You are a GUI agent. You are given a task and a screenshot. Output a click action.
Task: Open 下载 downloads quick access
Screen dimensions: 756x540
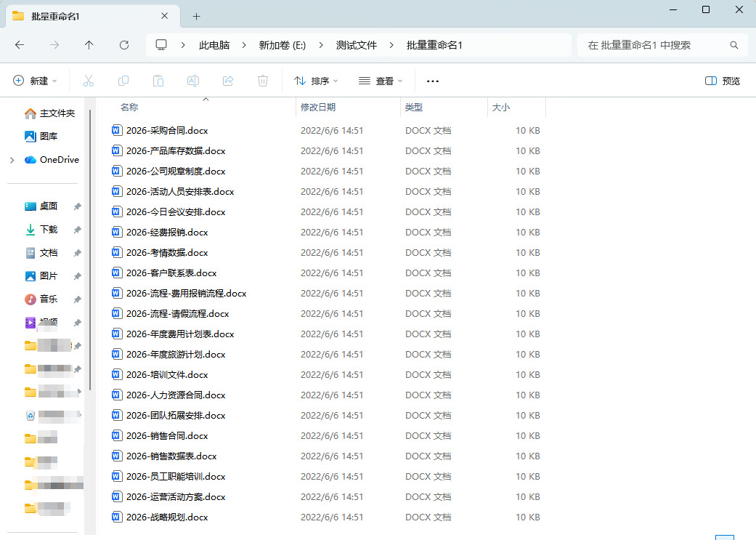[x=41, y=229]
